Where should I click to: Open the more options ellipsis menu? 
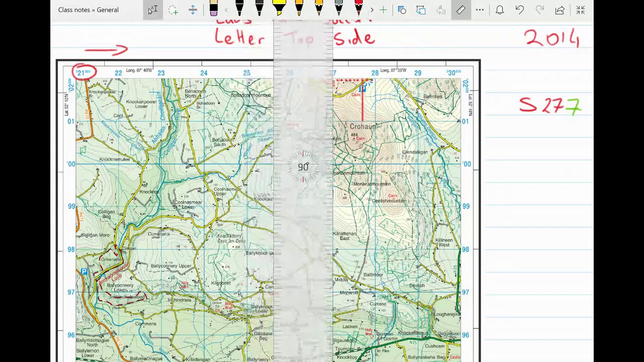(x=480, y=10)
